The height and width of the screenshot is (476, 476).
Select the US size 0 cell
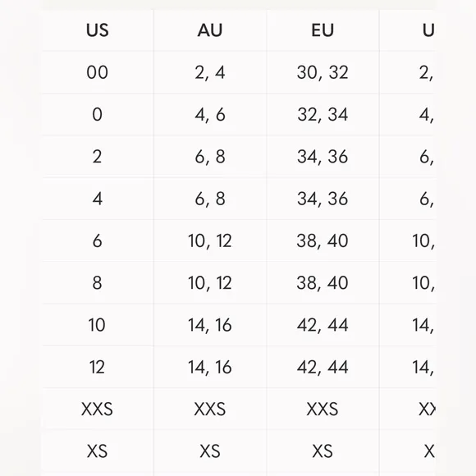[97, 115]
